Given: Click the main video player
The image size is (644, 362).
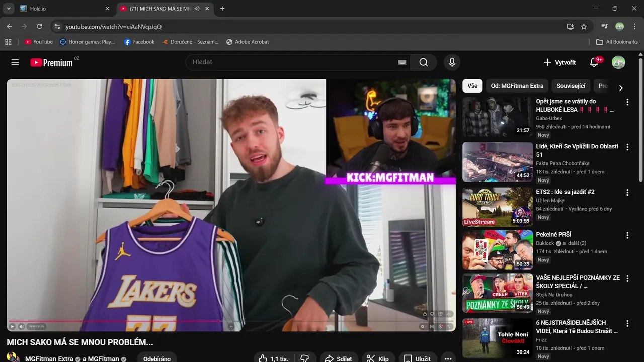Looking at the screenshot, I should (x=231, y=205).
